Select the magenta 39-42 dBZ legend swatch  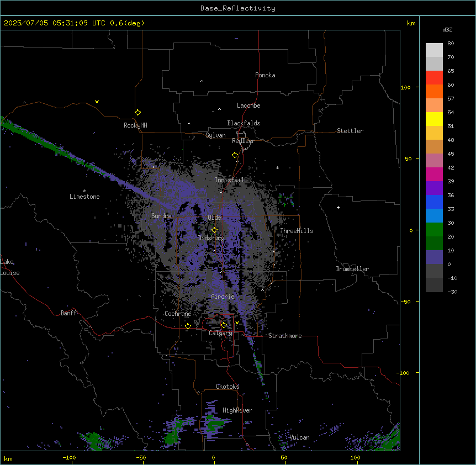point(434,174)
